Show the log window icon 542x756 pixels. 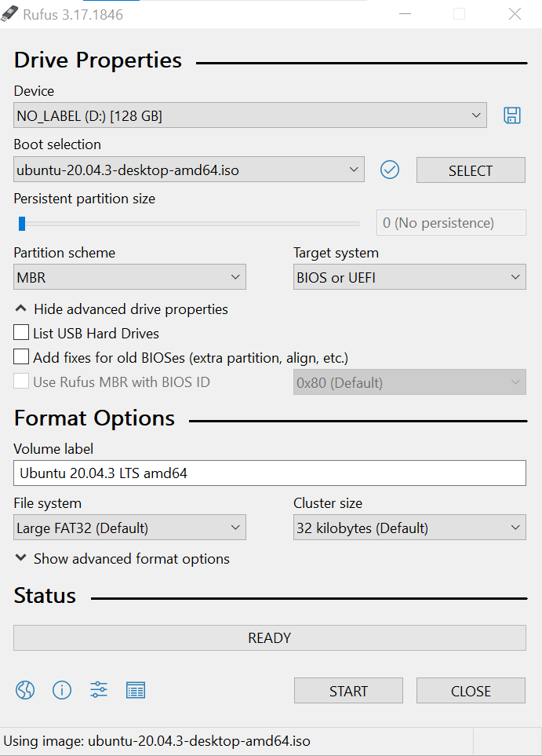point(136,690)
